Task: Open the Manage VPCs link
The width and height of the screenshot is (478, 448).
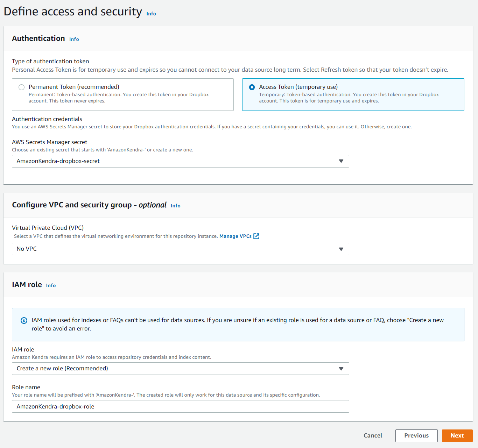Action: 235,236
